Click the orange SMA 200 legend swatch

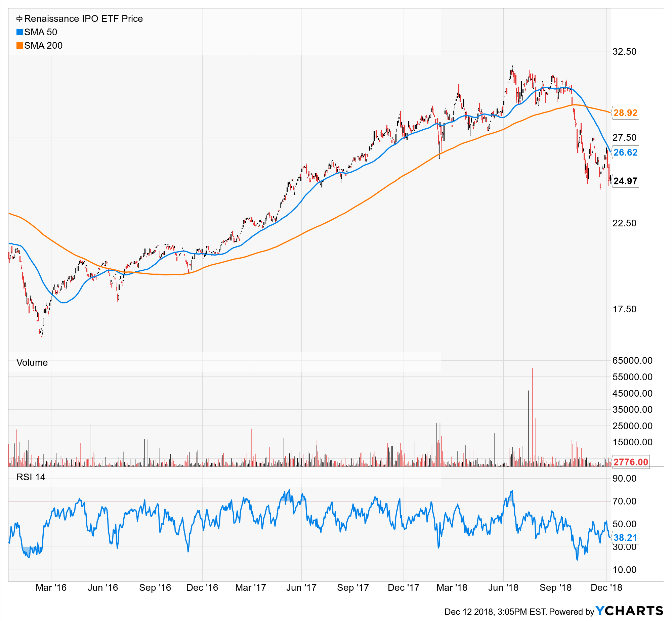[19, 46]
